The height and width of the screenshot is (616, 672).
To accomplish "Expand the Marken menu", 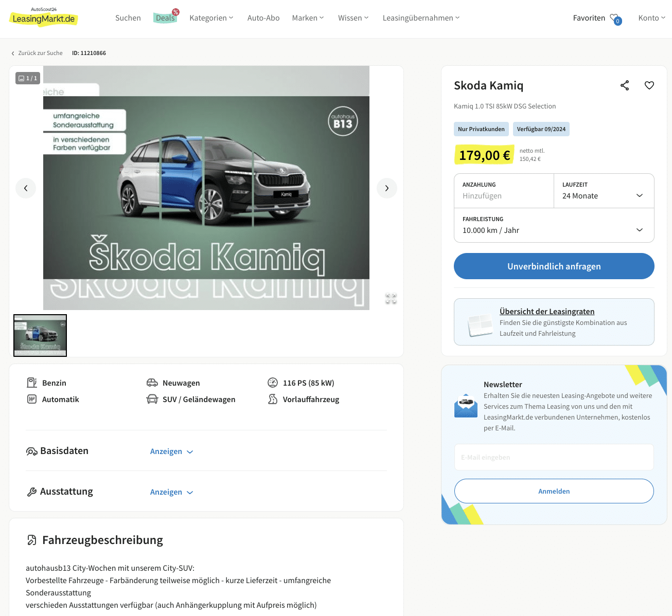I will [308, 18].
